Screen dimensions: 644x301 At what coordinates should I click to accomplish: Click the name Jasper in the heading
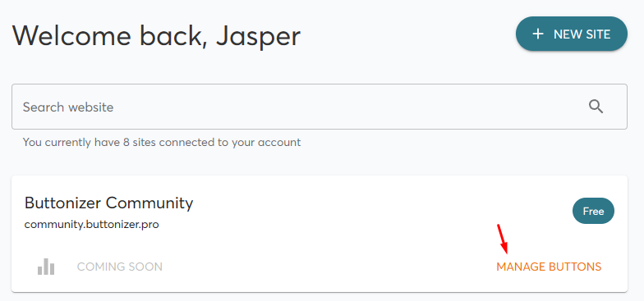(x=258, y=37)
